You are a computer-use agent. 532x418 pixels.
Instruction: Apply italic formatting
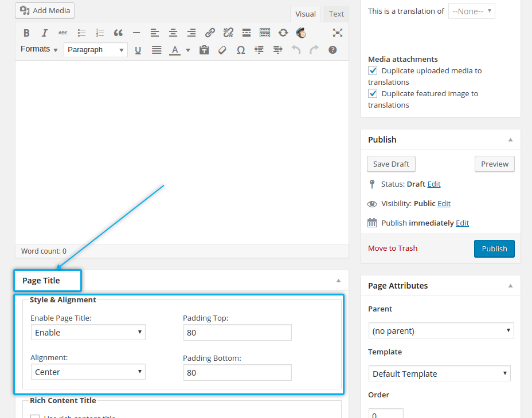click(44, 33)
